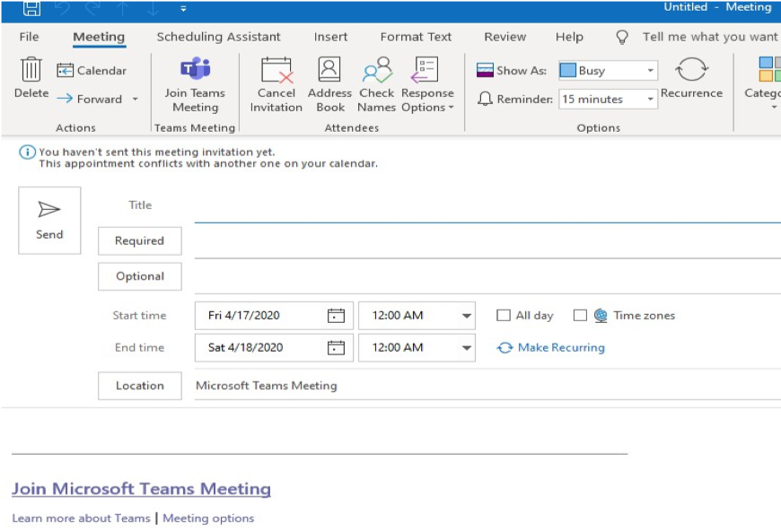Switch to the Scheduling Assistant tab
This screenshot has height=532, width=781.
click(219, 37)
